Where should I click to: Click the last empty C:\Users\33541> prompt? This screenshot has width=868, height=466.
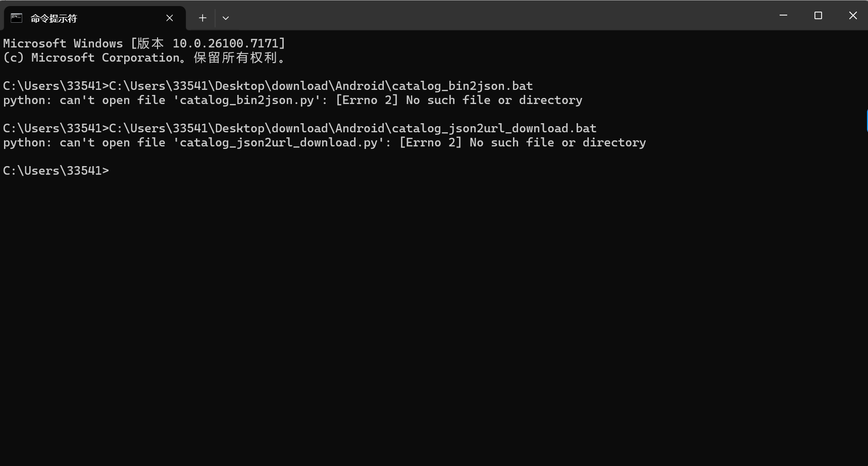click(56, 171)
